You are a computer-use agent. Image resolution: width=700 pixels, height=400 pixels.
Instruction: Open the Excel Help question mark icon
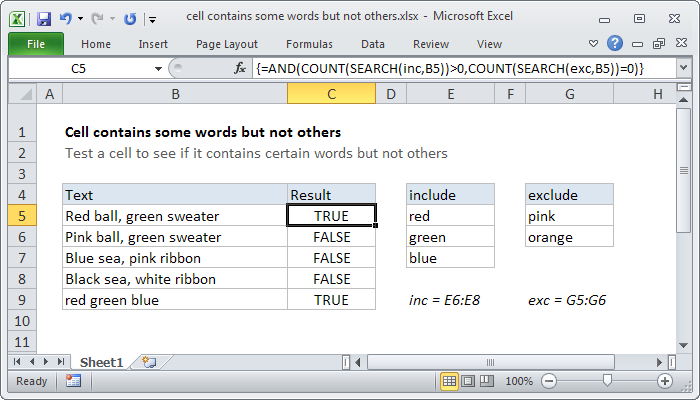pyautogui.click(x=614, y=44)
